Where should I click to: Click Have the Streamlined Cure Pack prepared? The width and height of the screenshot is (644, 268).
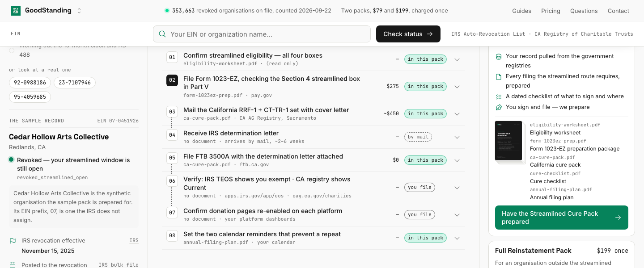[x=562, y=218]
